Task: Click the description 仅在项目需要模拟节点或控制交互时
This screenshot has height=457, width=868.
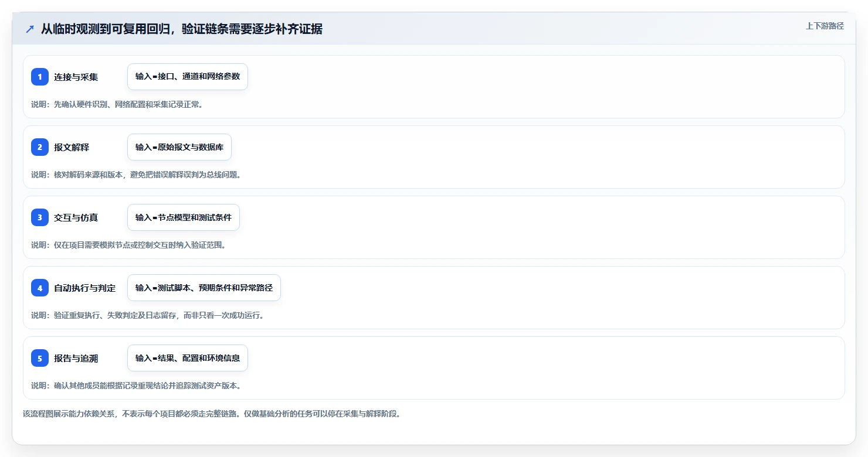Action: tap(128, 245)
